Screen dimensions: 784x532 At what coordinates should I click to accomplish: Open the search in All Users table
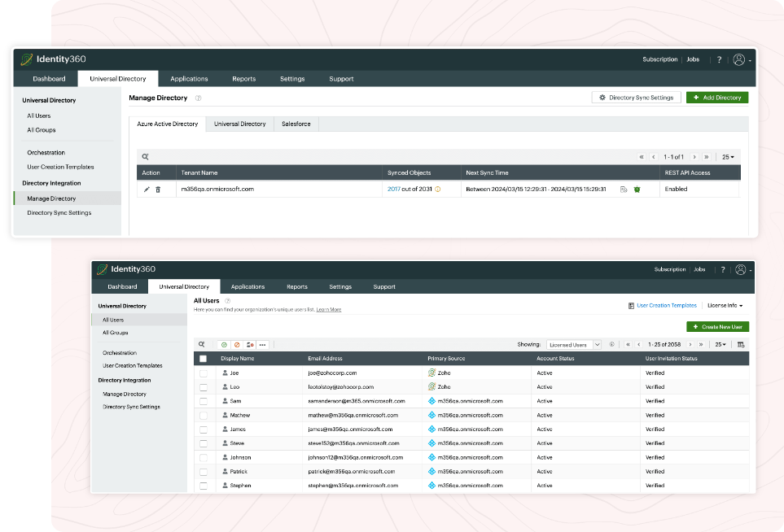[x=202, y=345]
